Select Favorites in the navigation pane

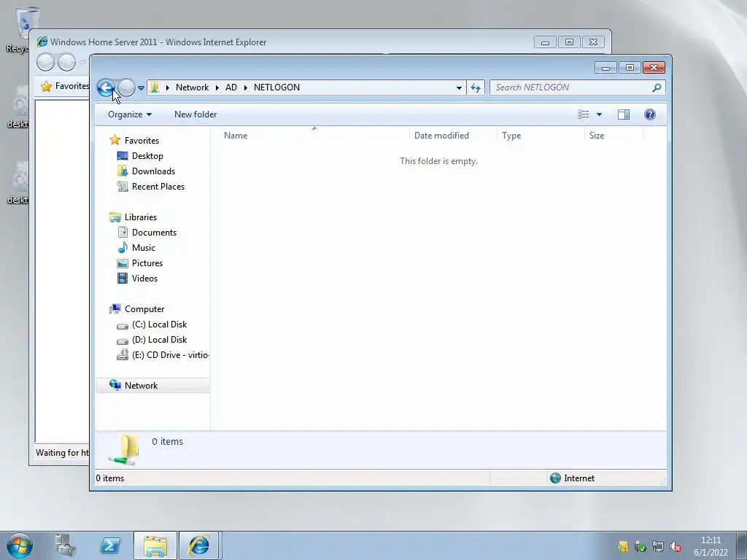[x=142, y=141]
